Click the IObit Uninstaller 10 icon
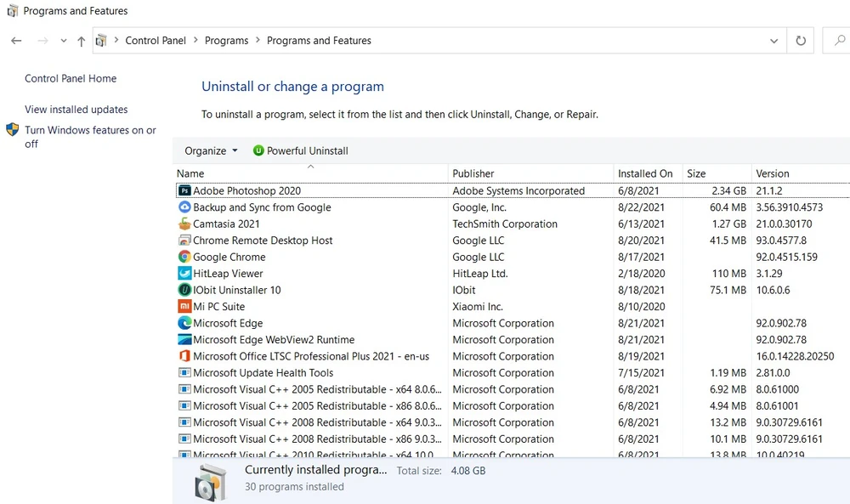 [x=184, y=290]
